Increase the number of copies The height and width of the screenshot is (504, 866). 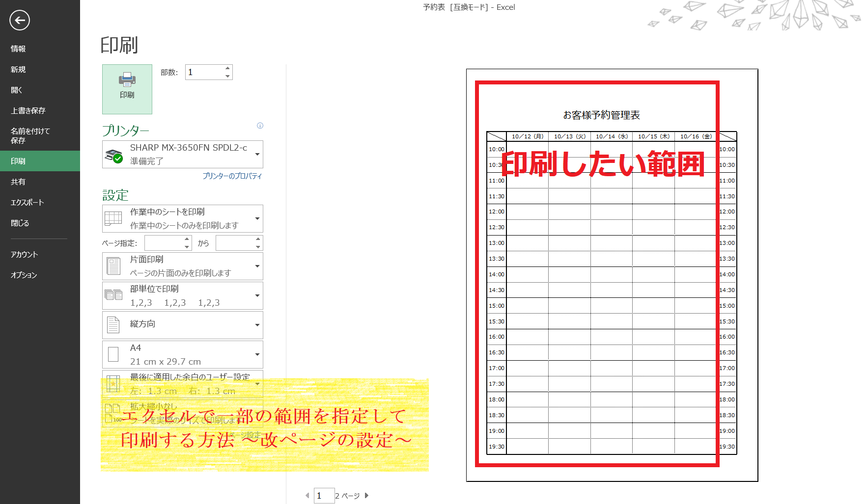[227, 68]
